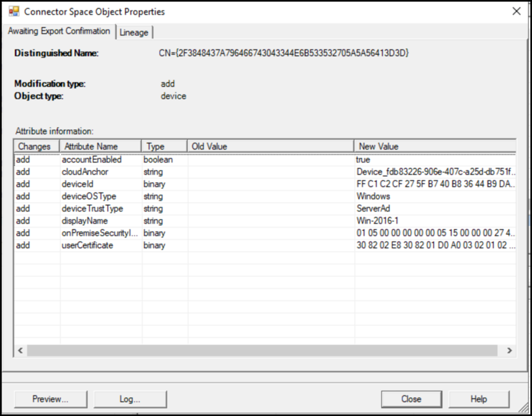
Task: Select the accountEnabled attribute row
Action: coord(91,160)
